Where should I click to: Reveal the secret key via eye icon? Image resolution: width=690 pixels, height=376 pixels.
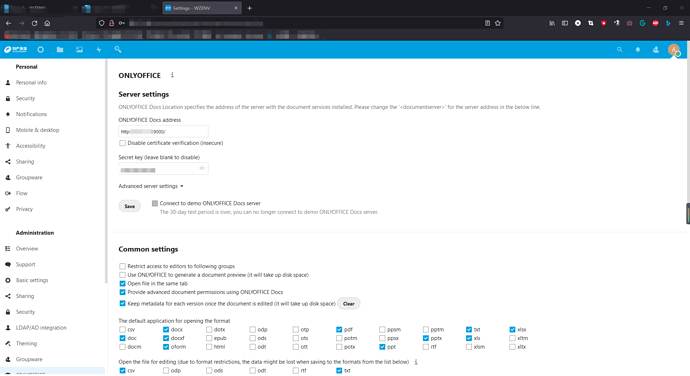click(202, 168)
